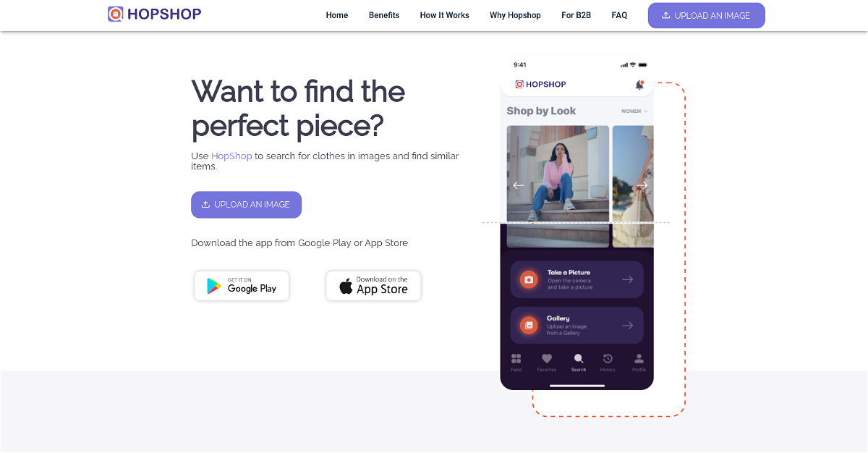Tap the notification bell in phone mockup
868x453 pixels.
[x=639, y=85]
